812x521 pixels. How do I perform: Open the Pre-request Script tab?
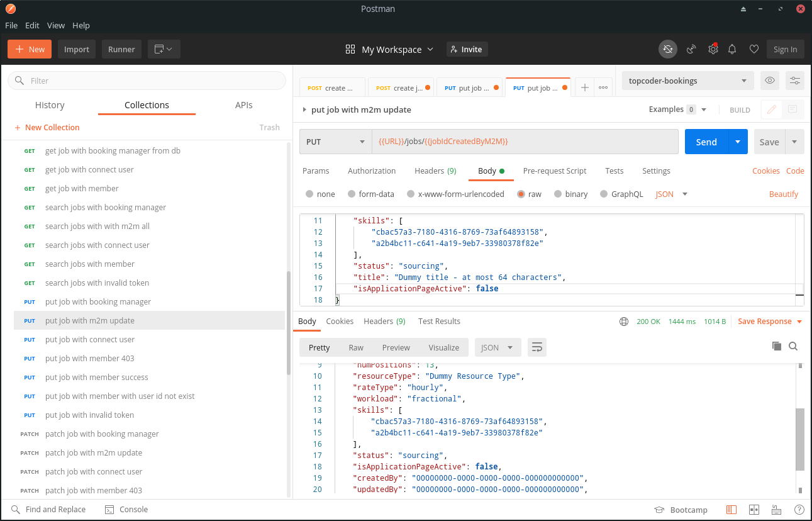[x=555, y=171]
